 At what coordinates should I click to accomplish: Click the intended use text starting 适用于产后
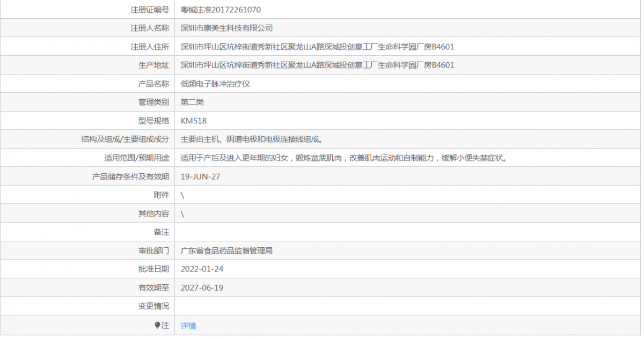point(344,158)
